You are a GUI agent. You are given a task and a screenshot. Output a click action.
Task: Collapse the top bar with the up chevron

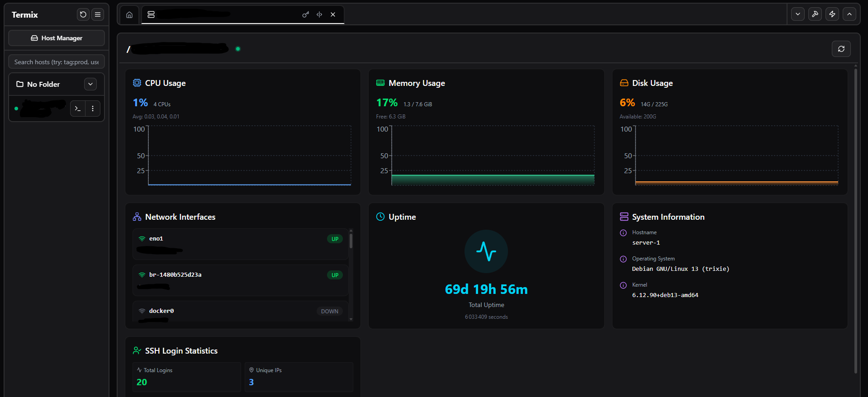coord(849,14)
